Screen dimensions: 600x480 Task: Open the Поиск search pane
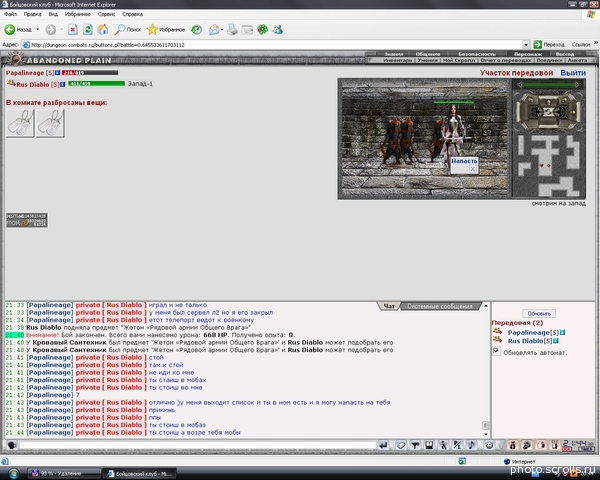pos(128,29)
